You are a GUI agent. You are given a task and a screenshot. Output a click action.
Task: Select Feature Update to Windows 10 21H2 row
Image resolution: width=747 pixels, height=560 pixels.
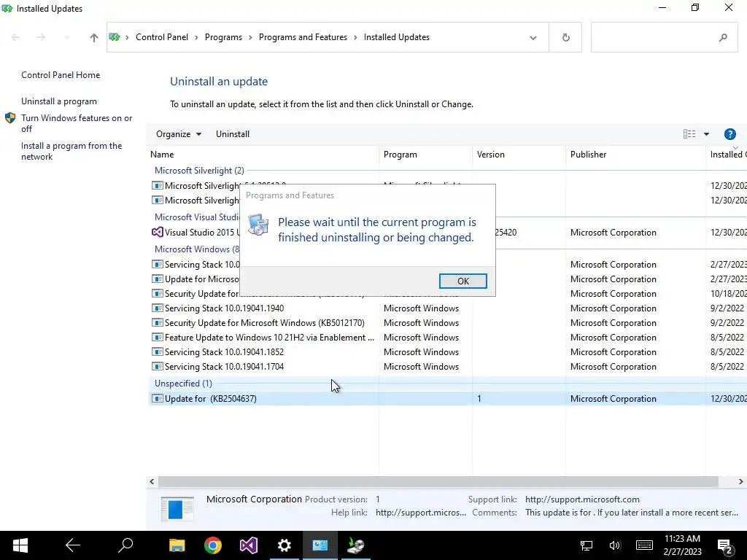[x=448, y=337]
